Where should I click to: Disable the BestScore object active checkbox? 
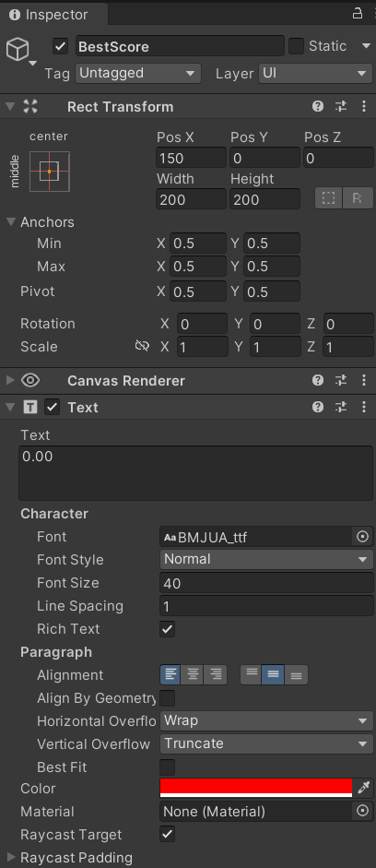pyautogui.click(x=60, y=46)
